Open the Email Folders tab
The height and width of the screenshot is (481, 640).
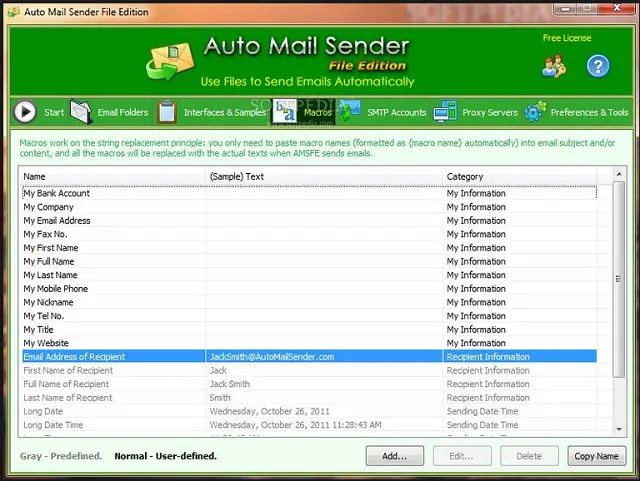123,112
